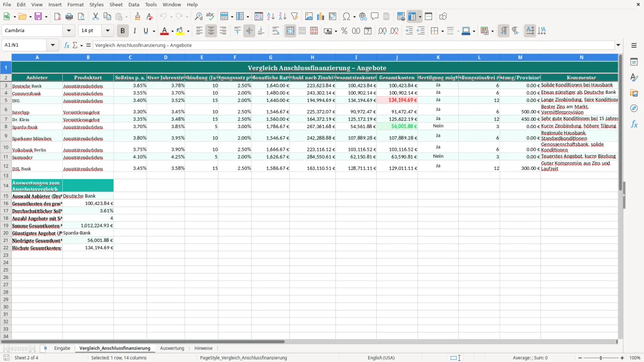Open the Format menu
644x362 pixels.
click(75, 4)
